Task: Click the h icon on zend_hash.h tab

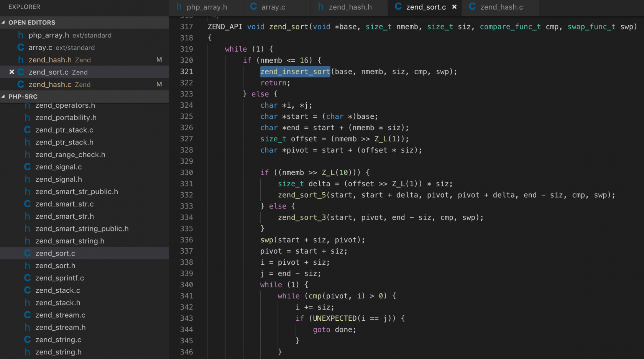Action: point(321,7)
